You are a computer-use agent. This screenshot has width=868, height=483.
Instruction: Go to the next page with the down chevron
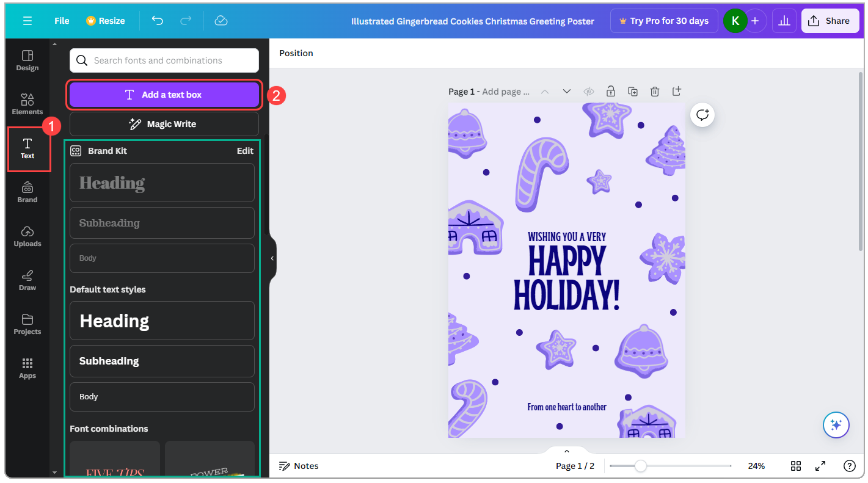tap(566, 91)
